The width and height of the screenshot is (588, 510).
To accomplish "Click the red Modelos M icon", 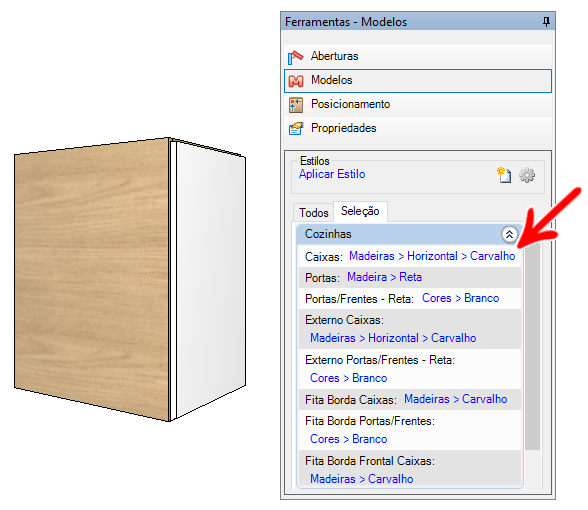I will pos(296,81).
